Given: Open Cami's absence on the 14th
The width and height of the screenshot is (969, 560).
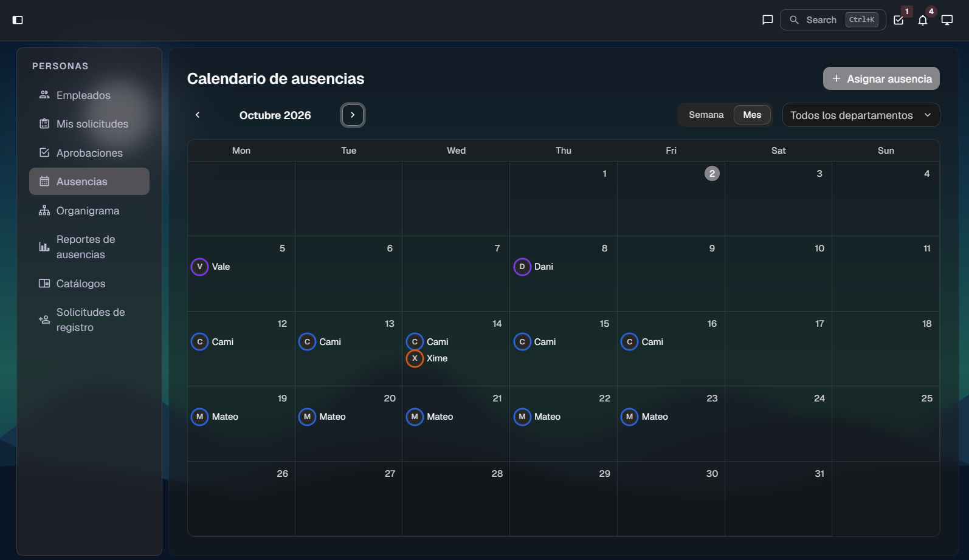Looking at the screenshot, I should pos(427,342).
